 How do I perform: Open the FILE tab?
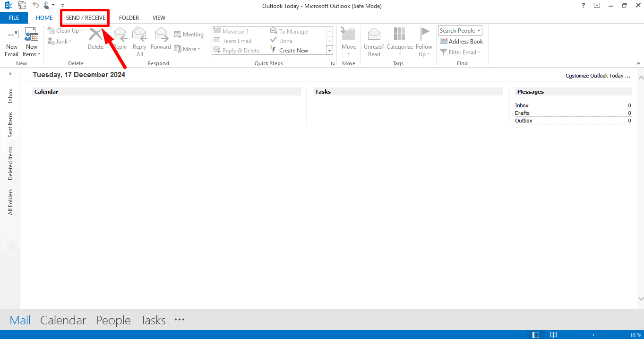pyautogui.click(x=14, y=18)
